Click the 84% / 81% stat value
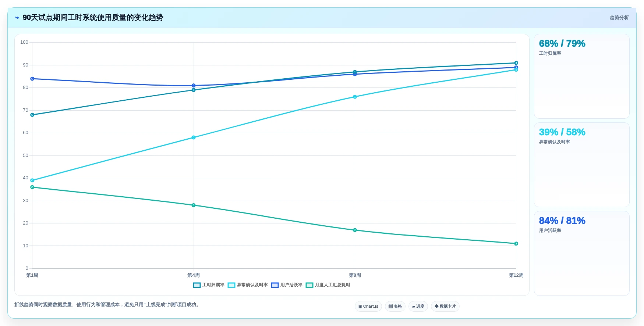This screenshot has height=326, width=644. (x=562, y=221)
